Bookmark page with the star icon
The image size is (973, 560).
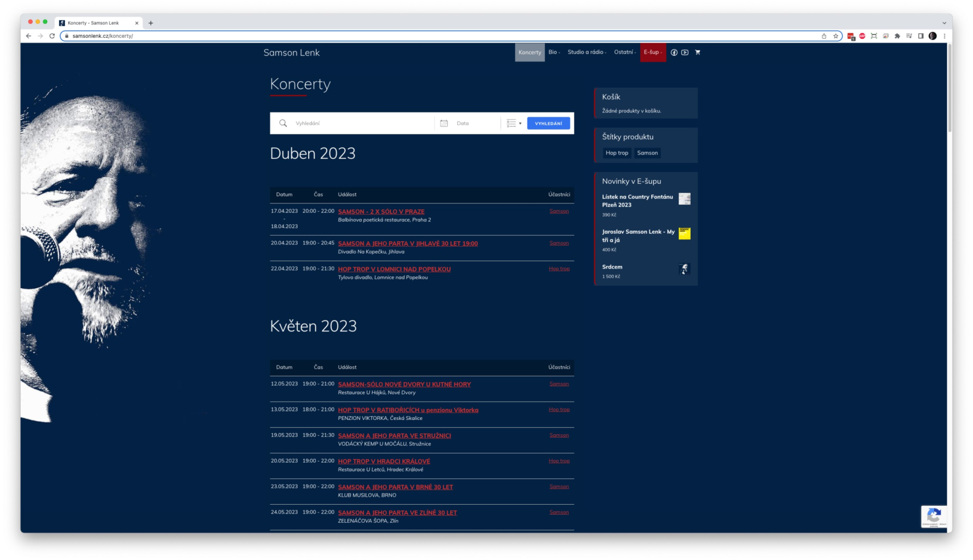click(x=836, y=36)
